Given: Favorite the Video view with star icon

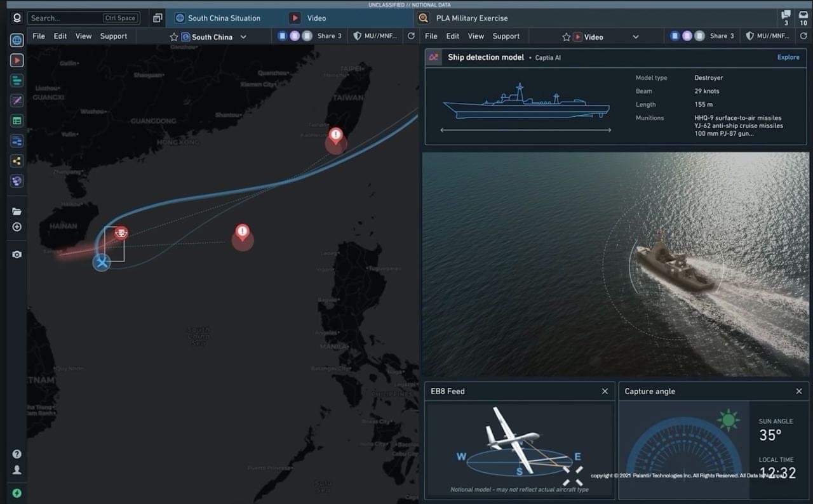Looking at the screenshot, I should pos(566,37).
